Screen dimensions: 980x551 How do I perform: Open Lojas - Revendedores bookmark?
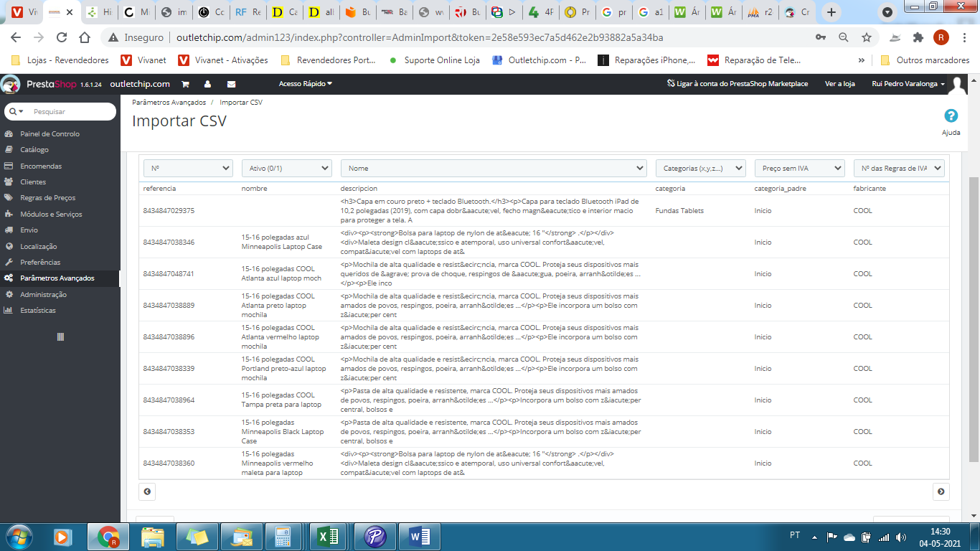pyautogui.click(x=60, y=60)
